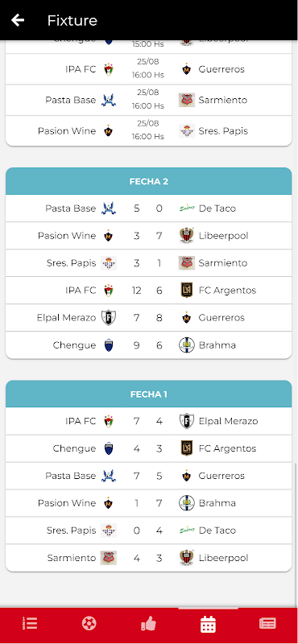Open the Sarmiento vs Libeerpool 4-3 match
The image size is (298, 644).
point(149,558)
